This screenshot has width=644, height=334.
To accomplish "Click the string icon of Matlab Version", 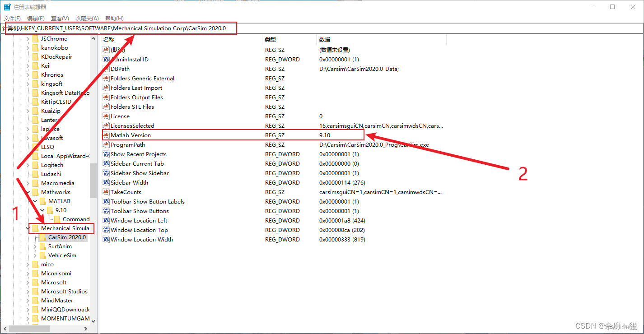I will coord(106,135).
